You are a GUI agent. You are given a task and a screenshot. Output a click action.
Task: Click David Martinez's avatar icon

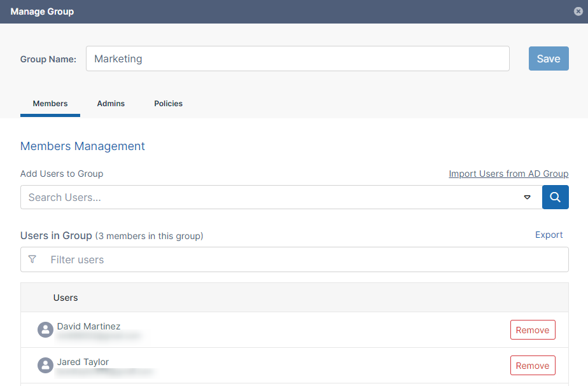(45, 329)
